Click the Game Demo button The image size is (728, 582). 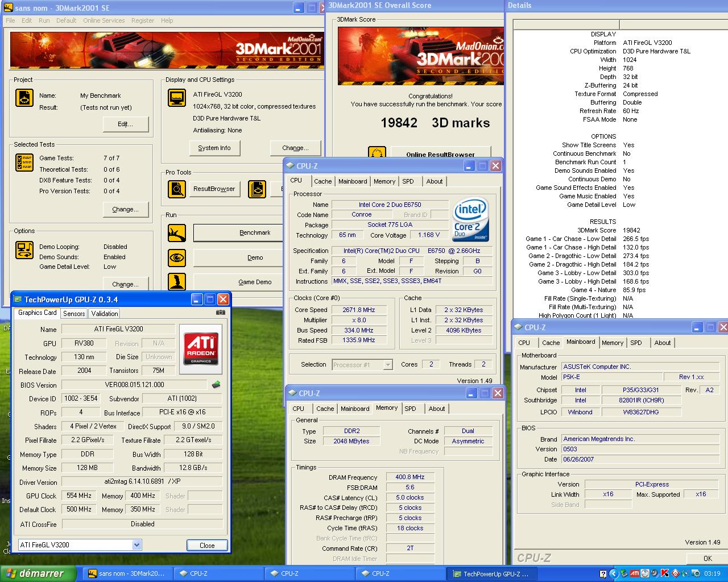click(238, 282)
